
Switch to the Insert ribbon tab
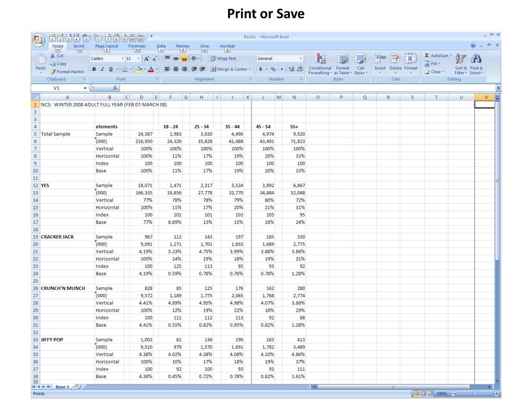tap(79, 46)
